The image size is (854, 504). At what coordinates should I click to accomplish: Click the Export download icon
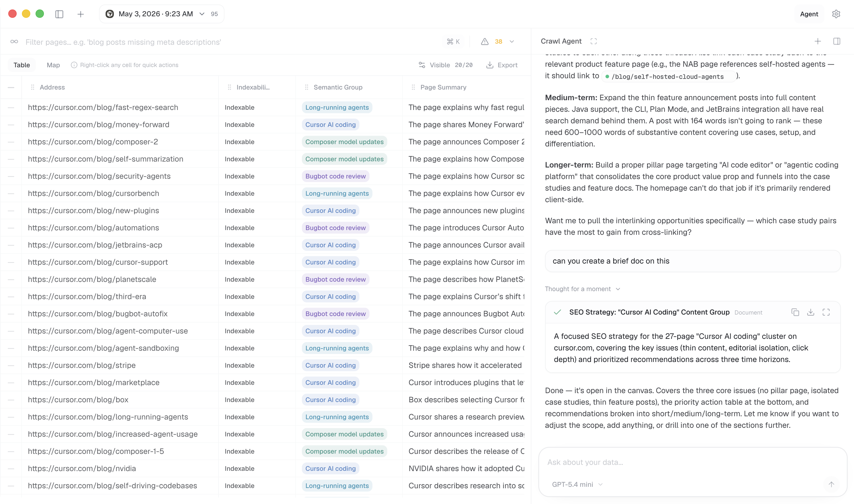[490, 65]
